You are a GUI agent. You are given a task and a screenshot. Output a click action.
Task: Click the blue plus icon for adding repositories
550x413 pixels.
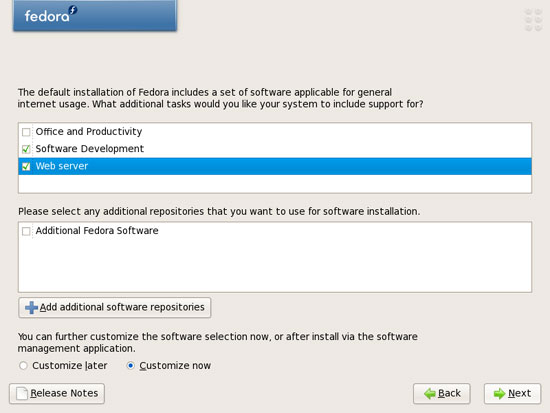pyautogui.click(x=31, y=308)
